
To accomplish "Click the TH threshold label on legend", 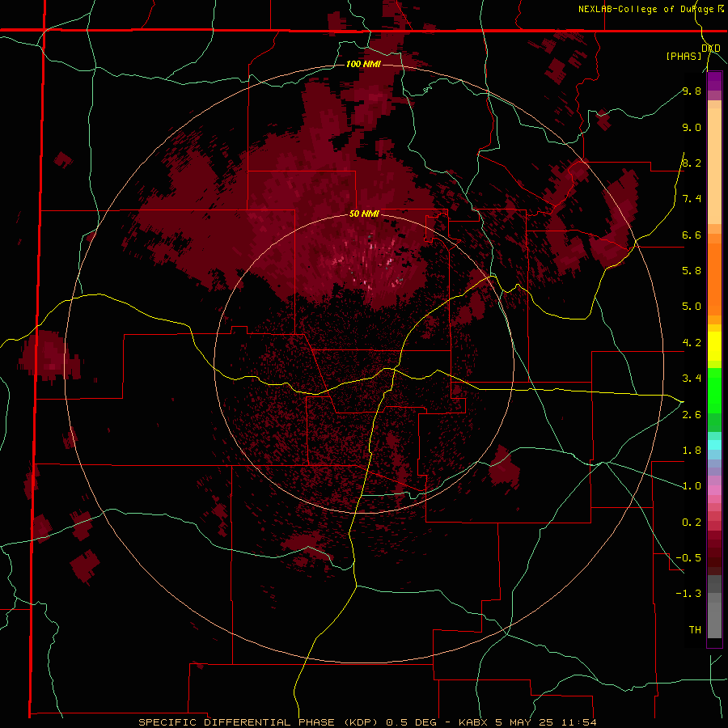I will (x=695, y=630).
